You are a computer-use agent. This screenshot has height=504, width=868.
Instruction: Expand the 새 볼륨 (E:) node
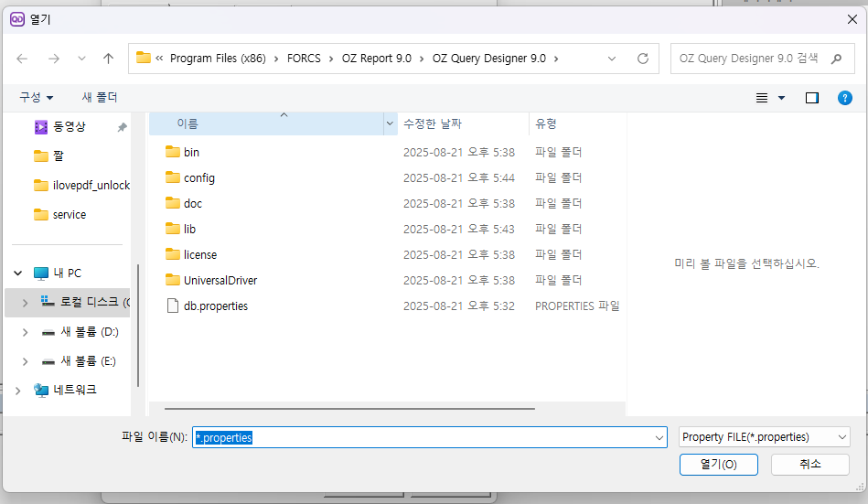click(25, 361)
